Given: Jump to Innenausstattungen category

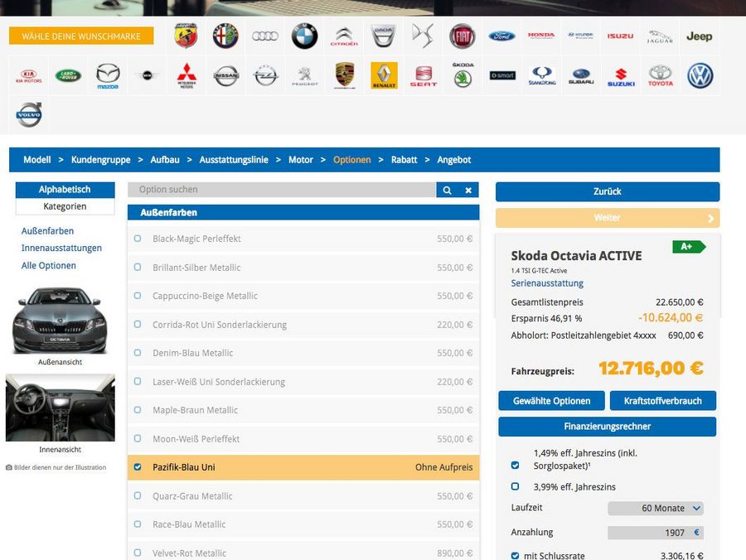Looking at the screenshot, I should 61,249.
